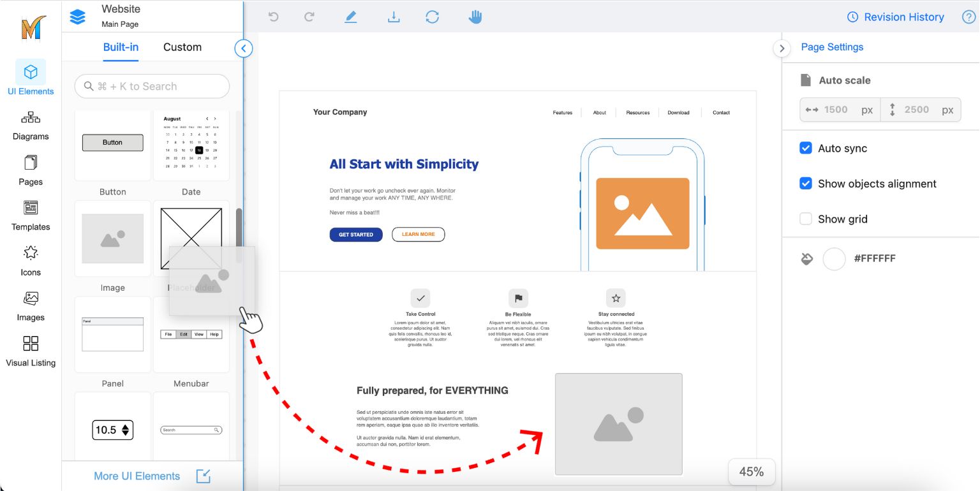Click the download export icon

tap(394, 17)
